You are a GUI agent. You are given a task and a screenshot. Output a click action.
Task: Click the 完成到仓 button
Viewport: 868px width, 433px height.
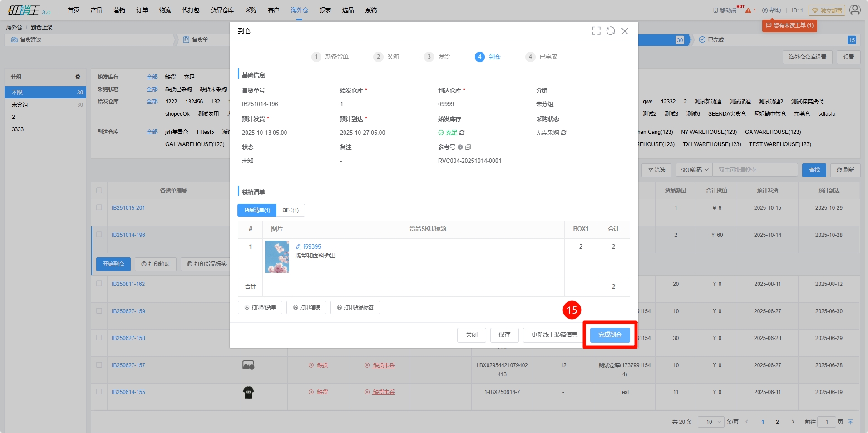(x=610, y=335)
